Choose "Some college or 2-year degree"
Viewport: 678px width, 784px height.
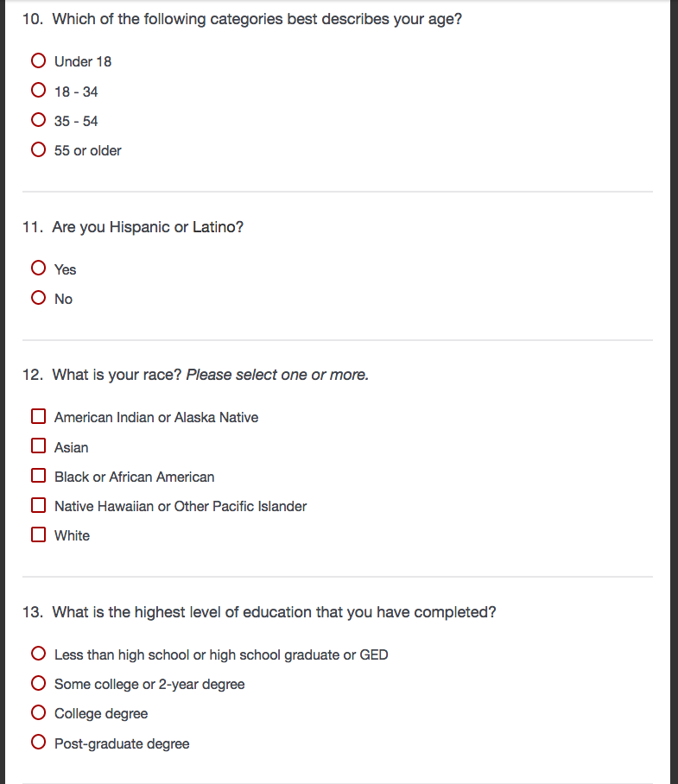tap(38, 684)
